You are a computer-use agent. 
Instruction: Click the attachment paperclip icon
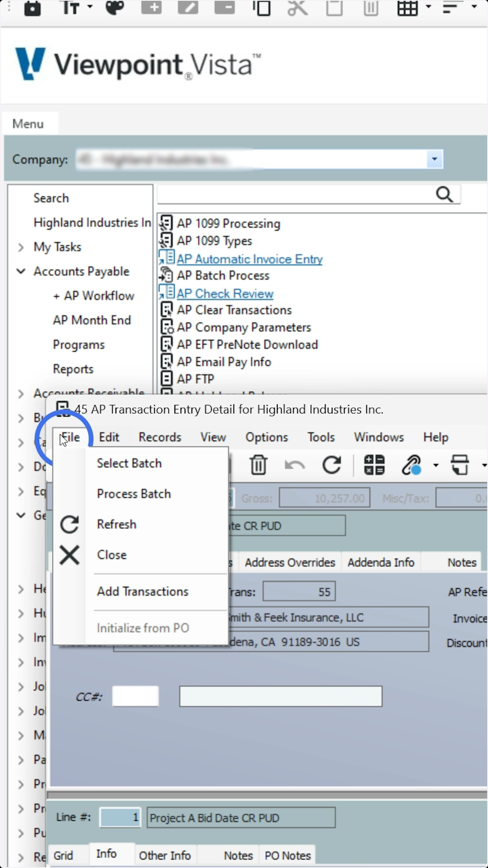coord(412,465)
